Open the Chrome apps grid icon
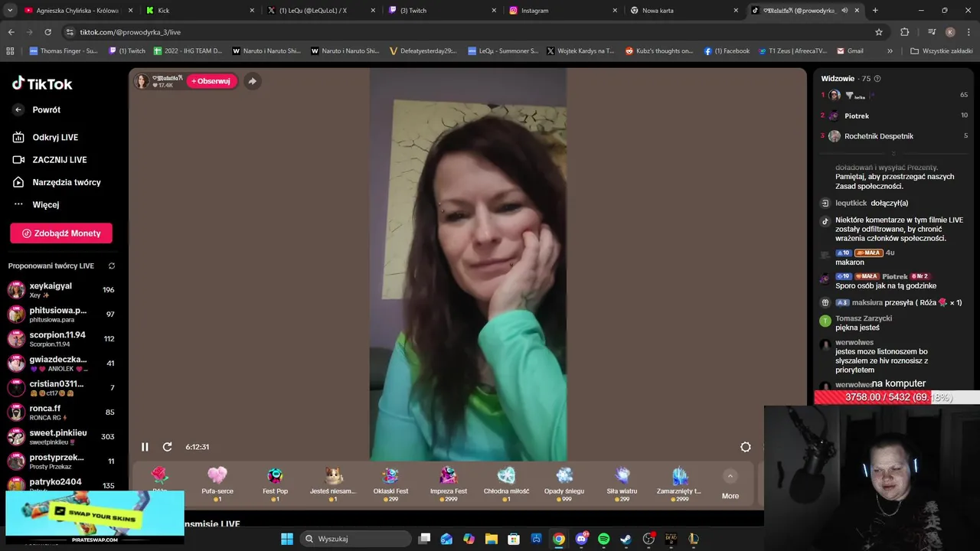The image size is (980, 551). click(x=10, y=51)
